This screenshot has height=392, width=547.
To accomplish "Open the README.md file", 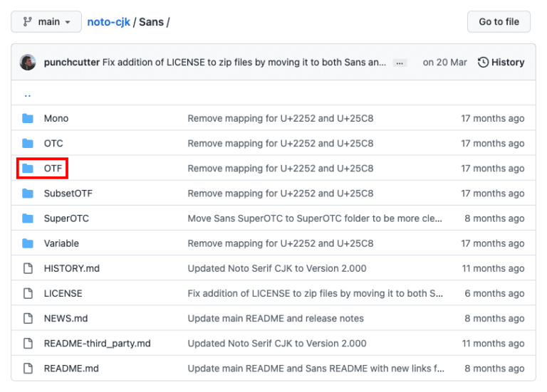I will coord(71,369).
